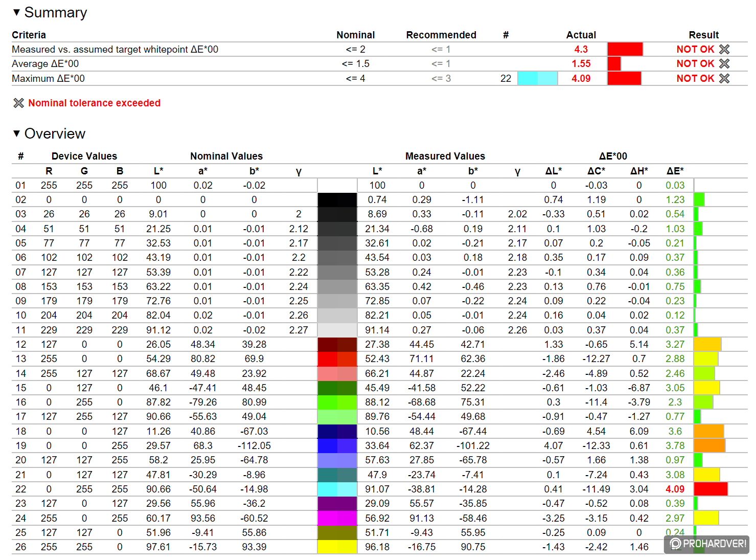
Task: Click the dark green swatch in row 15
Action: click(337, 388)
